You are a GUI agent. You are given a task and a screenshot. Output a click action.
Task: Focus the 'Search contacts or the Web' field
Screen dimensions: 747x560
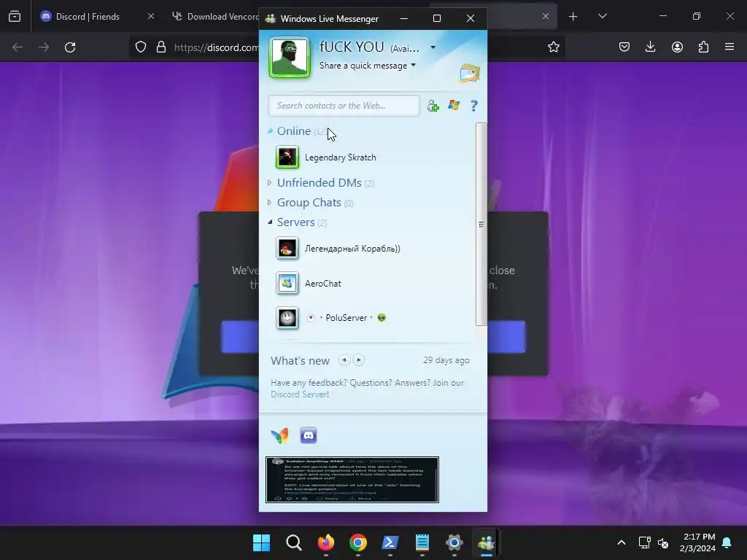(344, 106)
